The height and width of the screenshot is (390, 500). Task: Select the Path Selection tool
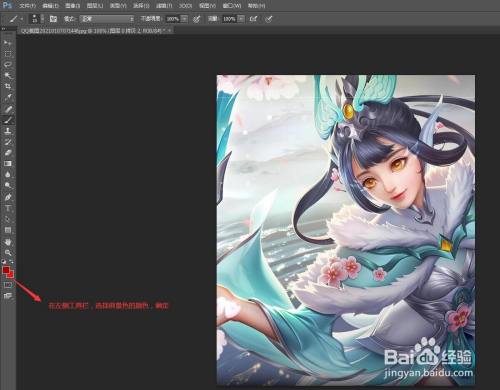tap(8, 219)
